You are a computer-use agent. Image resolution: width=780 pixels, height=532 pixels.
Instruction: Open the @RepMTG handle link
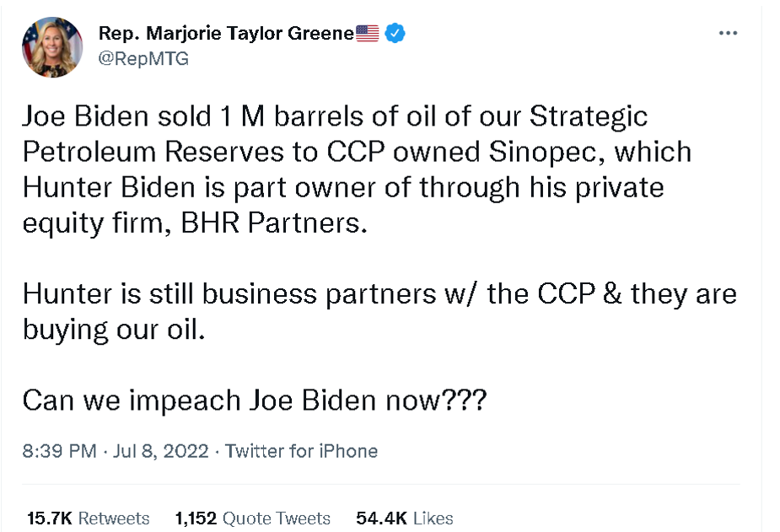(144, 58)
